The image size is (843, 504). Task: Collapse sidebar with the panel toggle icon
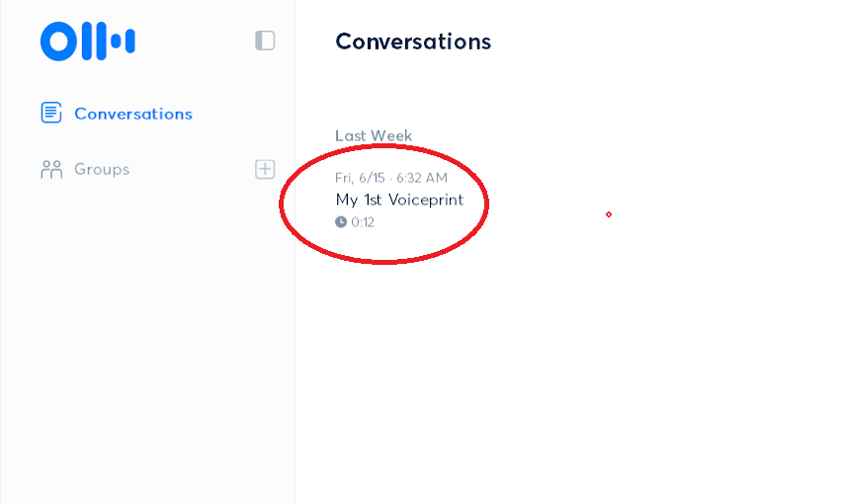coord(265,41)
